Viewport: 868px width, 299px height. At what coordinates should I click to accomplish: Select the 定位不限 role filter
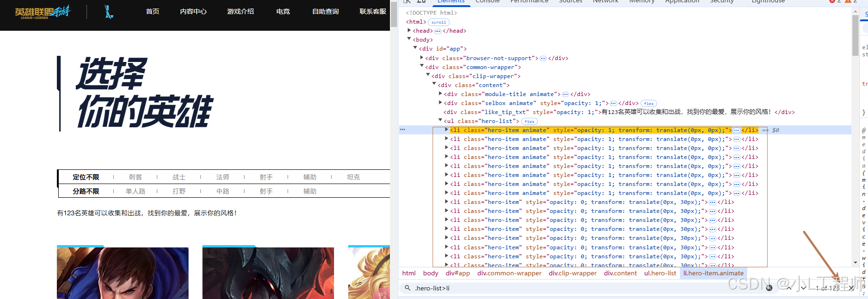pos(86,177)
